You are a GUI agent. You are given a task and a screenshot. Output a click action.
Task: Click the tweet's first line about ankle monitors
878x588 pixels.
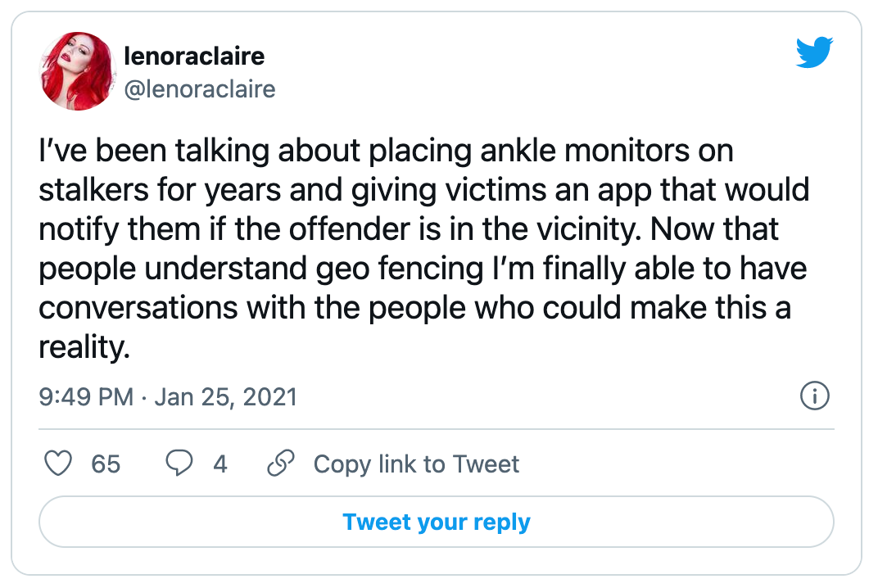click(x=385, y=152)
